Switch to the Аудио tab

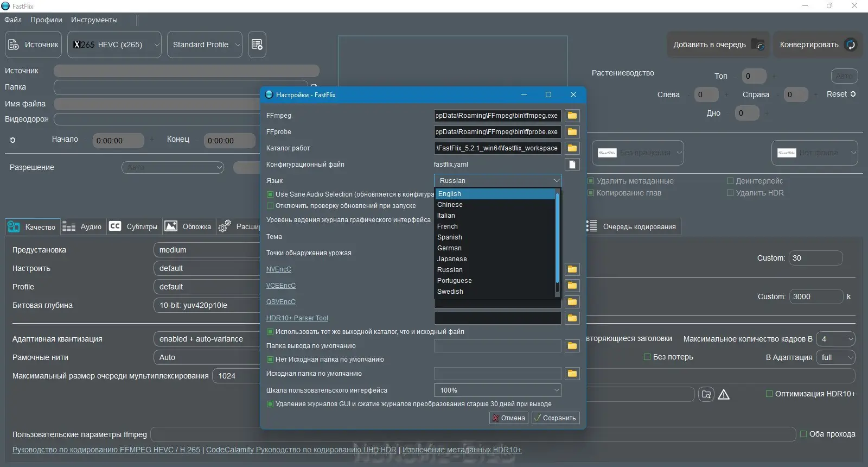pos(82,226)
